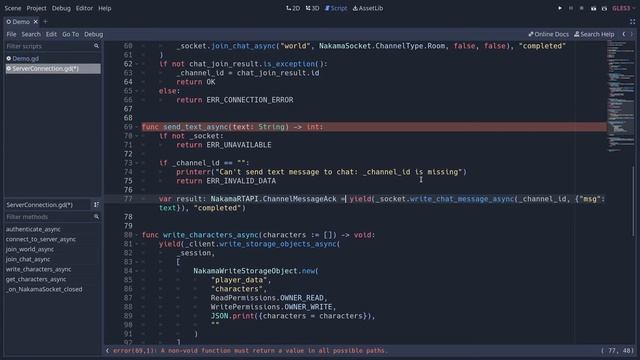Play the edited scene

[593, 8]
